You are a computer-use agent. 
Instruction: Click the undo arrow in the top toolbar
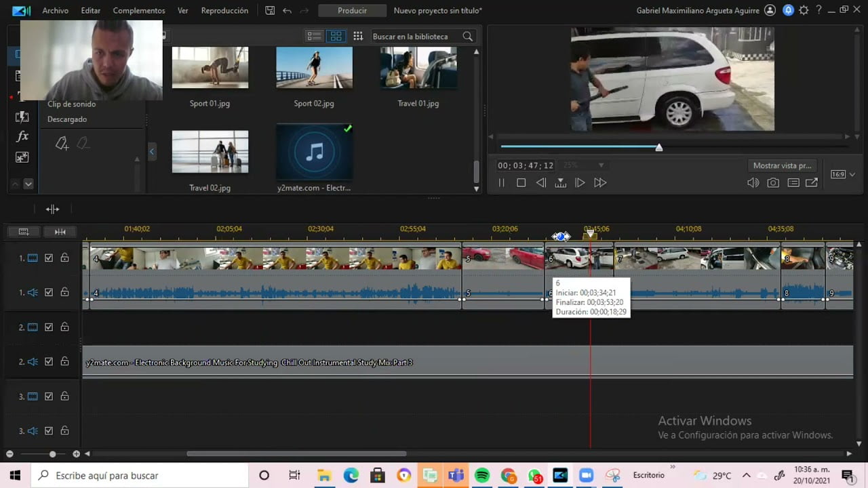click(287, 11)
